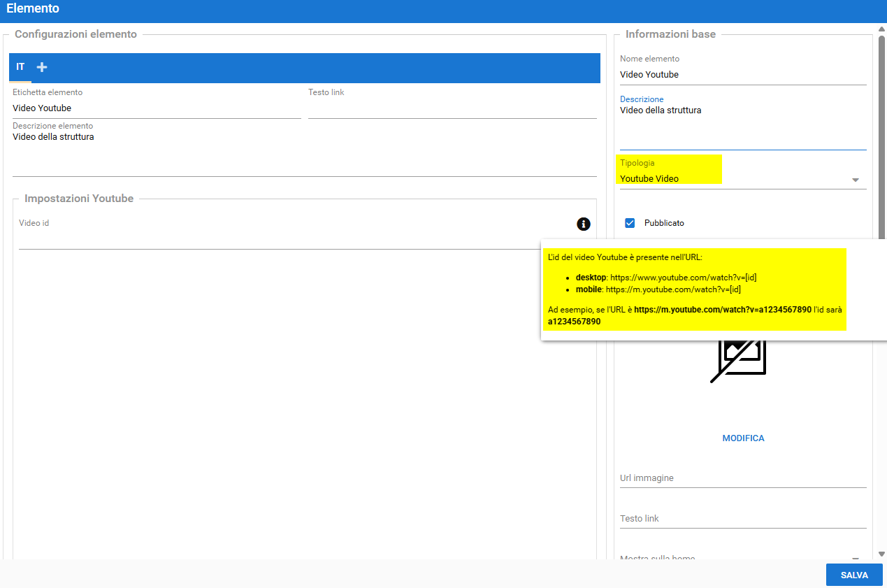Click the Video id info icon
887x588 pixels.
[x=584, y=224]
